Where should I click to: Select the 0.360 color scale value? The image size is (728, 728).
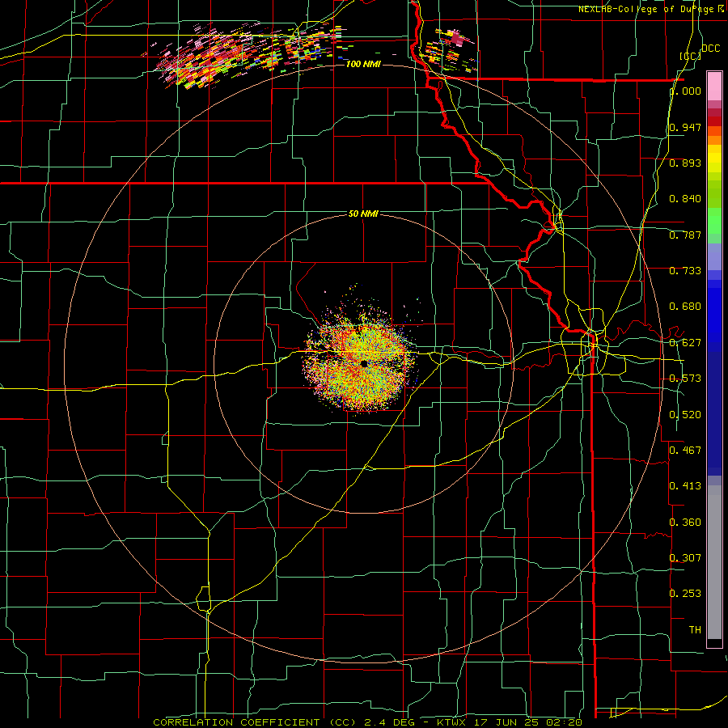[x=685, y=523]
